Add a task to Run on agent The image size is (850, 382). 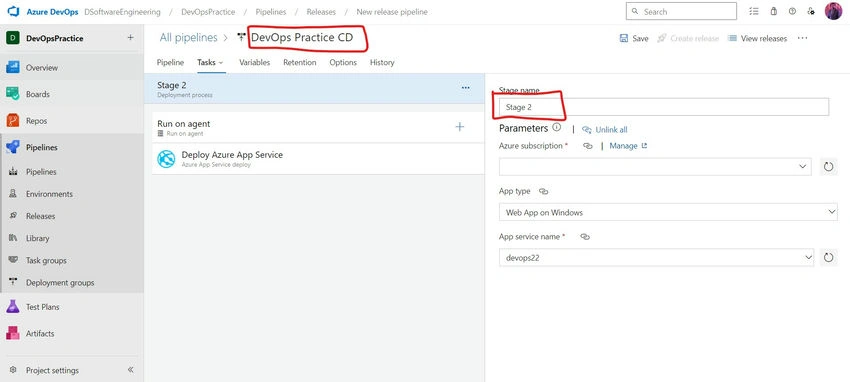click(x=460, y=127)
